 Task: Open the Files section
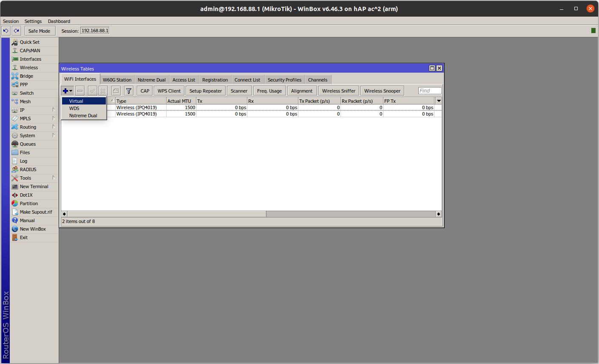pyautogui.click(x=25, y=152)
